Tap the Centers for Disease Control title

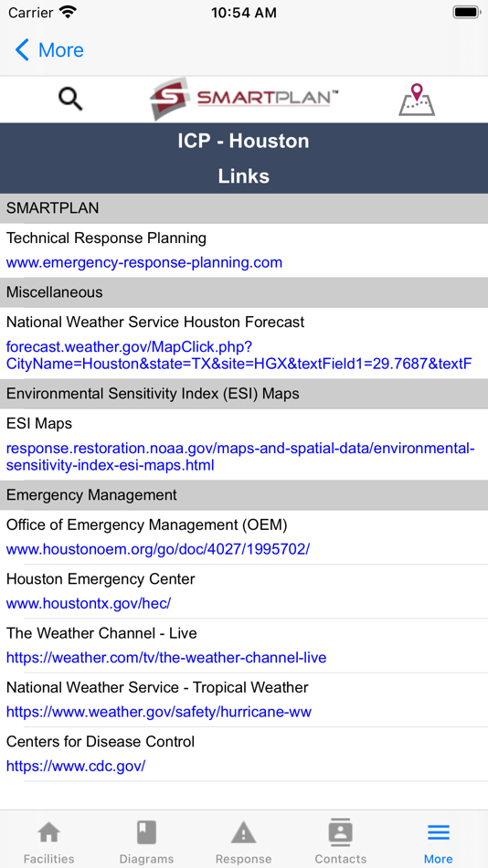101,742
